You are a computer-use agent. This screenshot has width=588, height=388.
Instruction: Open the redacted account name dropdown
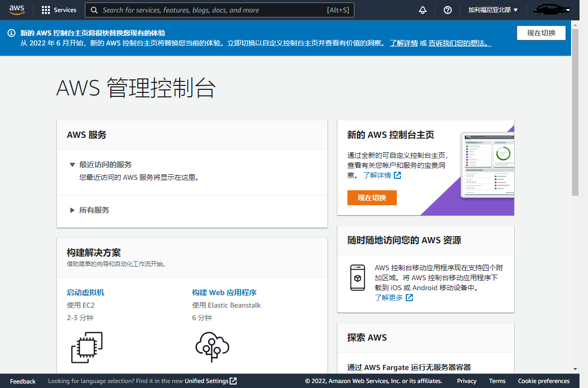(x=552, y=10)
